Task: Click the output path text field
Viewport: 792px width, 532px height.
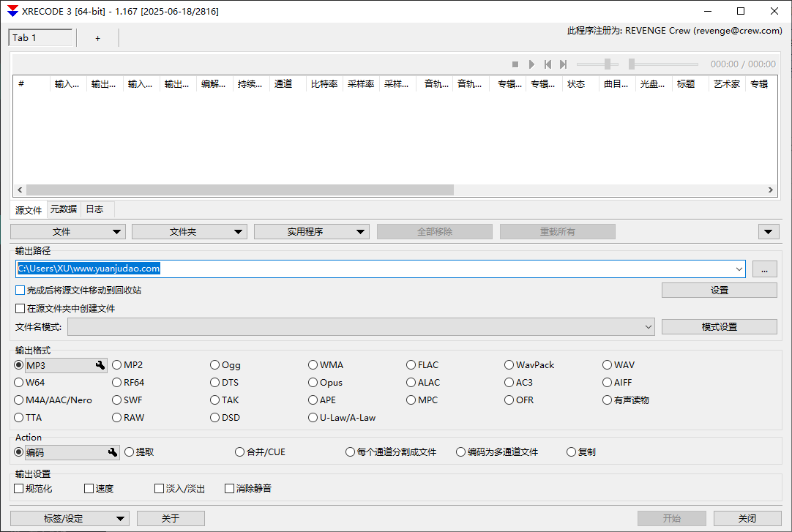Action: tap(374, 269)
